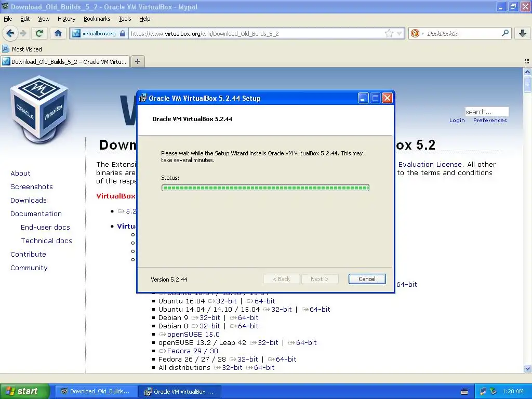The width and height of the screenshot is (532, 399).
Task: Click into the URL address field
Action: pyautogui.click(x=257, y=34)
